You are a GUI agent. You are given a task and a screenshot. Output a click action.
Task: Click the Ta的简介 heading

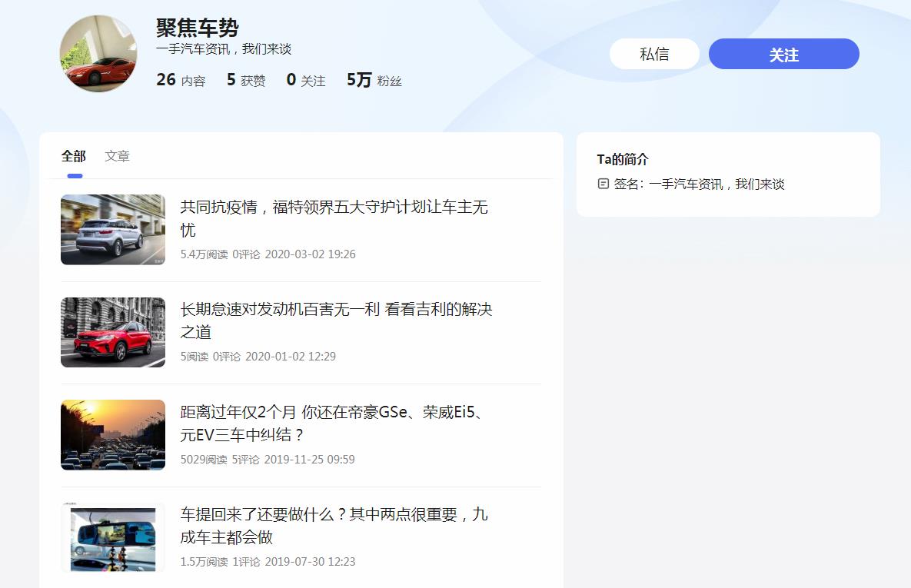[622, 158]
